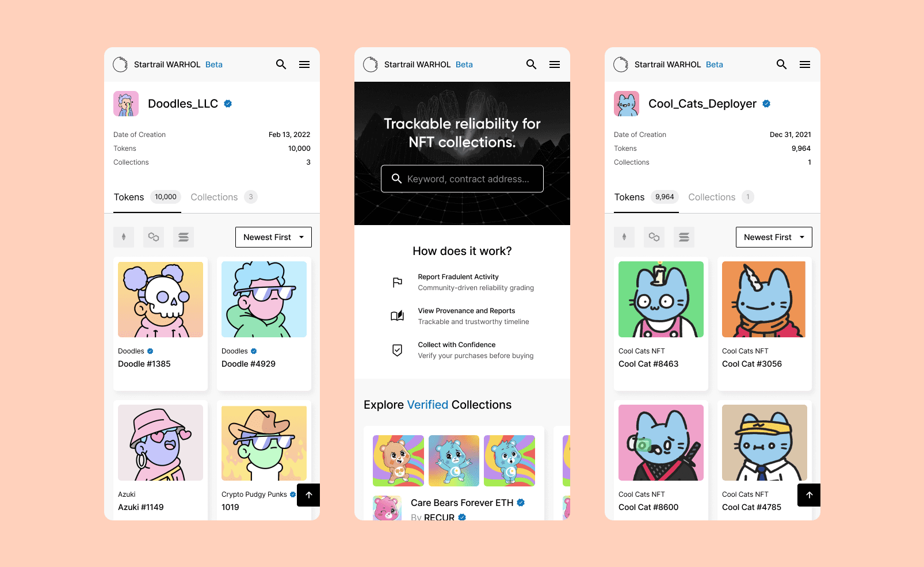The width and height of the screenshot is (924, 567).
Task: Tap scroll-to-top arrow on Doodles screen
Action: click(308, 495)
